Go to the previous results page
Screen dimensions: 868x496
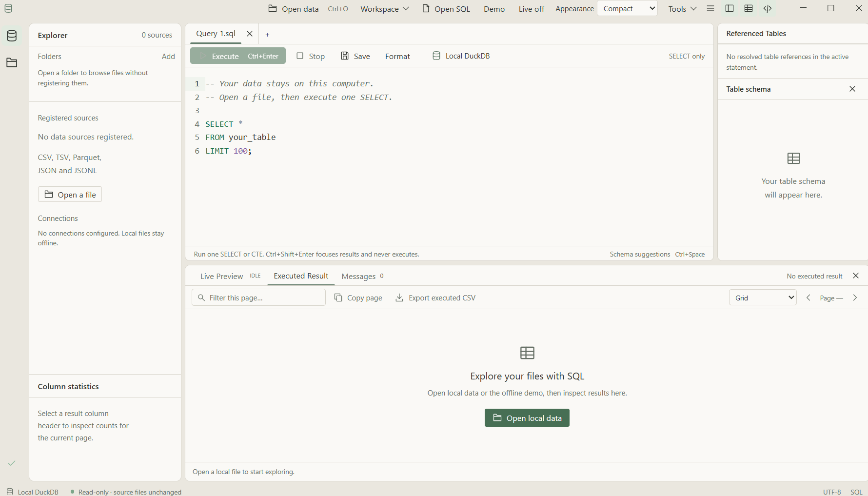[809, 298]
